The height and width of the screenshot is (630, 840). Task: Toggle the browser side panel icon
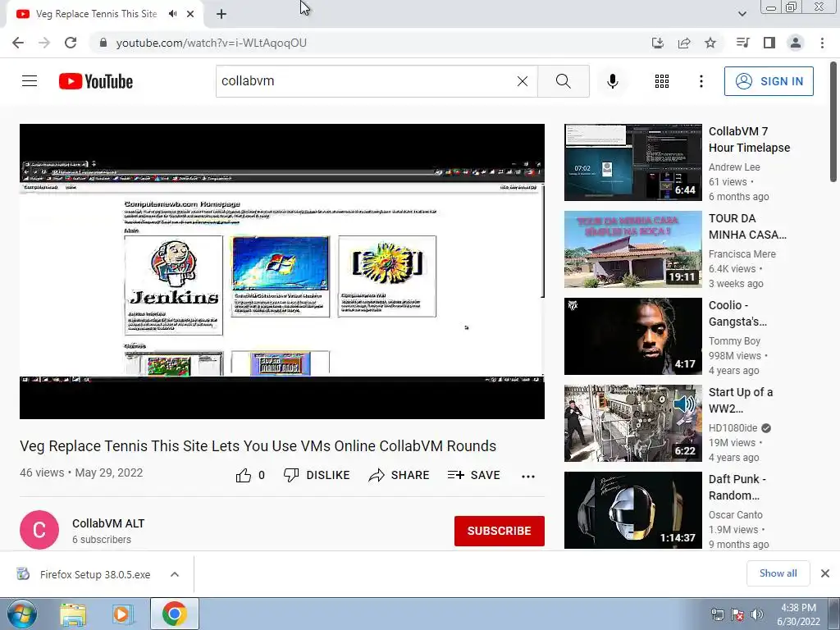[x=769, y=43]
